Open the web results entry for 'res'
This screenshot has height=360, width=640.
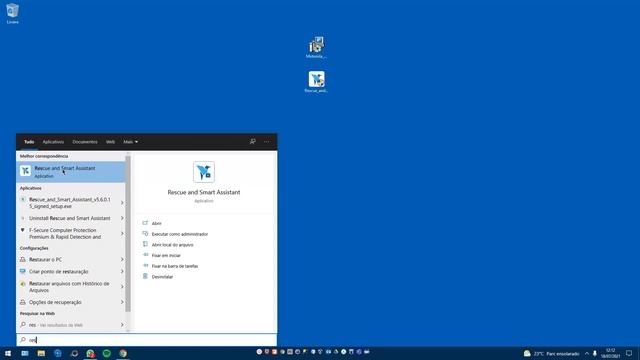[71, 325]
